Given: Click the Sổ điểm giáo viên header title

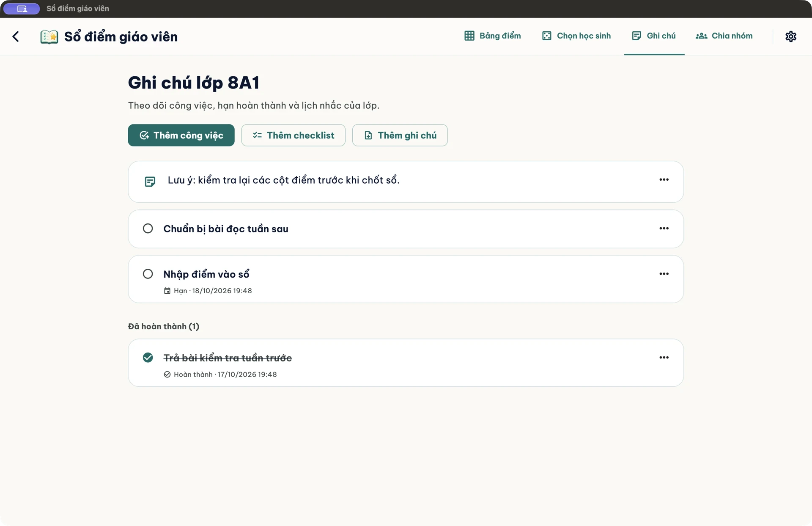Looking at the screenshot, I should point(121,37).
